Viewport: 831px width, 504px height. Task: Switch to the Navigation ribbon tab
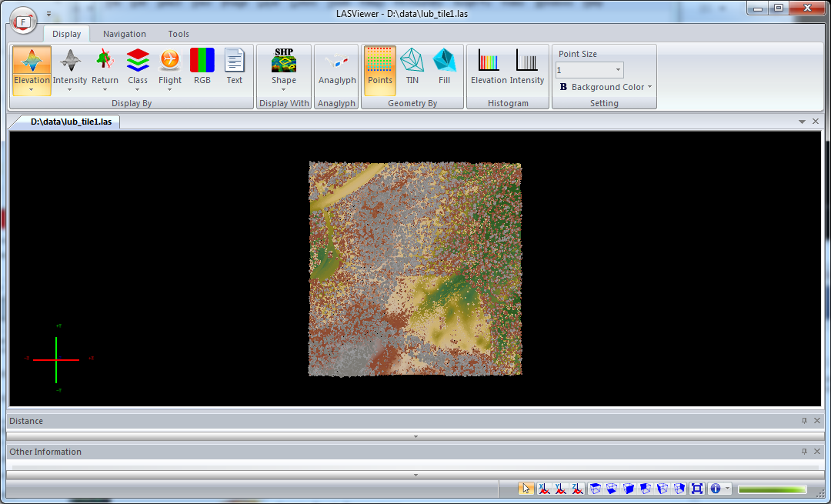click(x=124, y=34)
